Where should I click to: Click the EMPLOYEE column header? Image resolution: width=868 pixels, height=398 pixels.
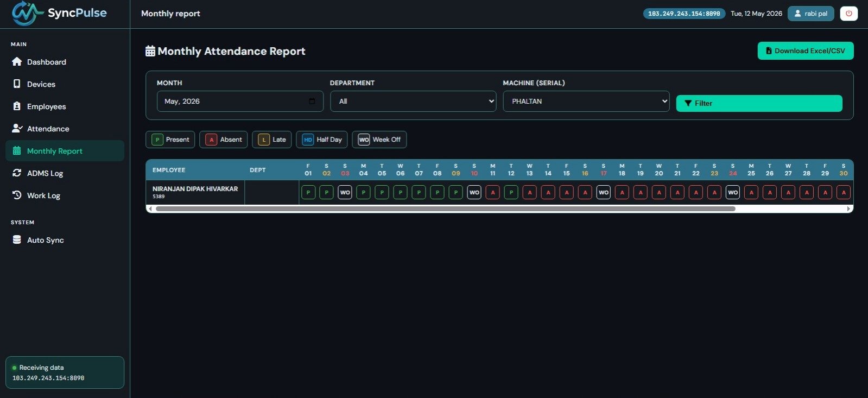[169, 170]
